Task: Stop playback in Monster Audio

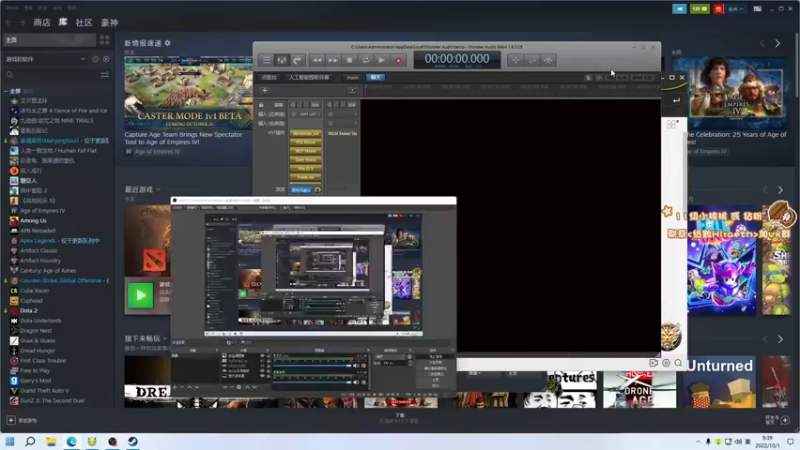Action: click(349, 60)
